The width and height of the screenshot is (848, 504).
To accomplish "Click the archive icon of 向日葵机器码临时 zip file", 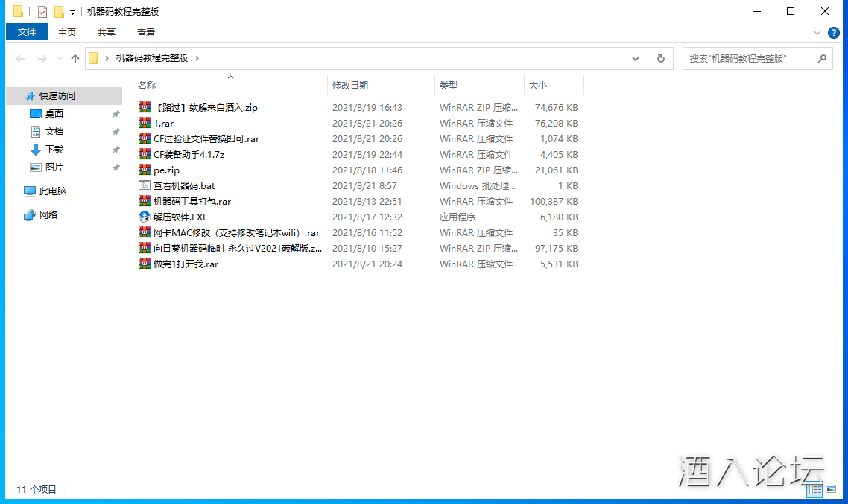I will (x=145, y=249).
